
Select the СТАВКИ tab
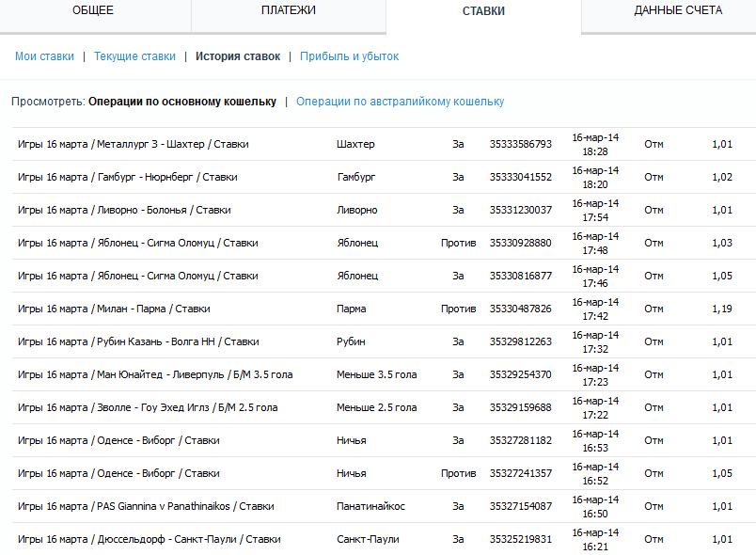[483, 11]
